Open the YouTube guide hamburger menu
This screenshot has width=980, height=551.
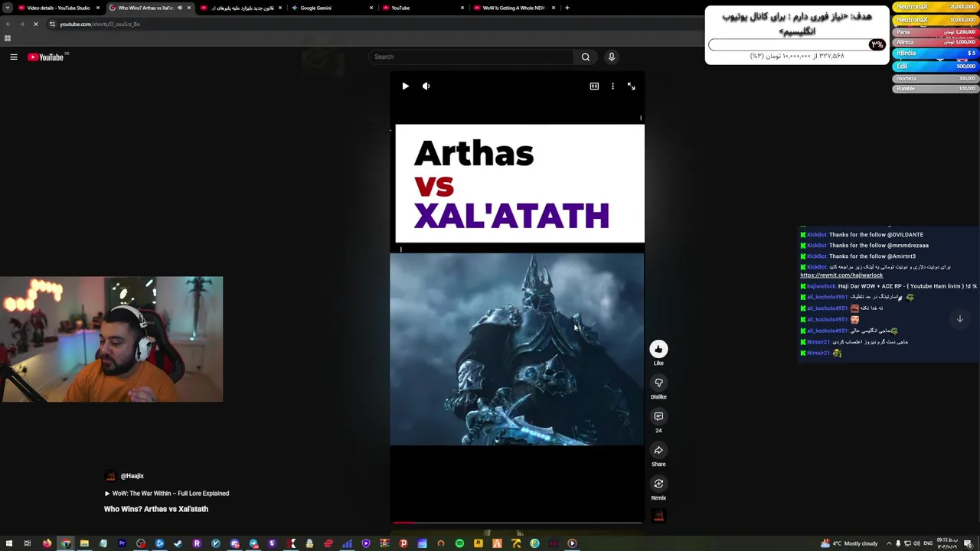tap(13, 57)
